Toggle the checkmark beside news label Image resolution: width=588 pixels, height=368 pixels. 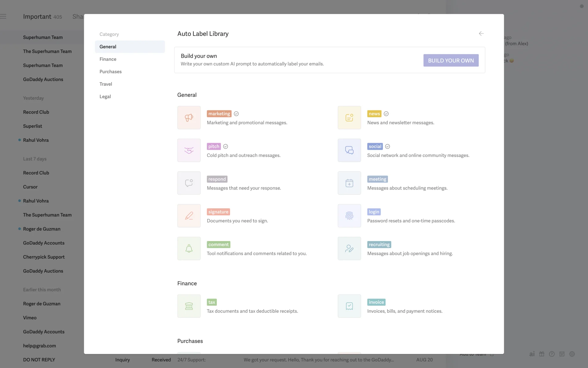(386, 114)
